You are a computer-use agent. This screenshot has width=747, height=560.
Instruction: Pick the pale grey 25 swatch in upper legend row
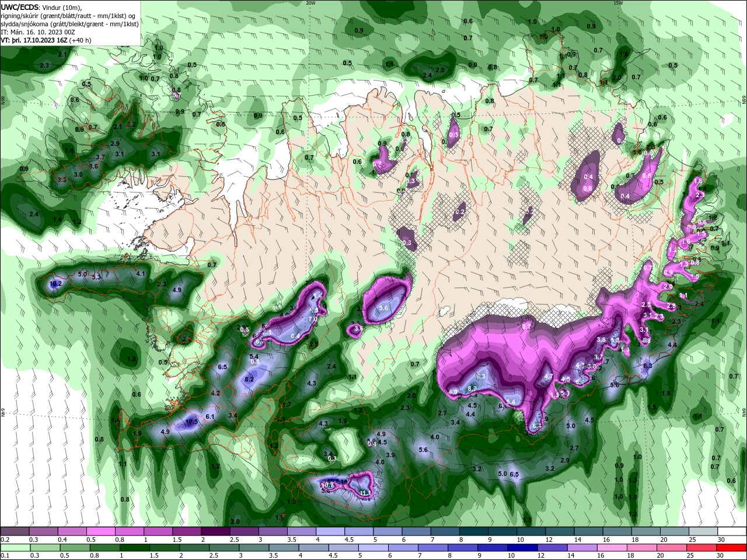tap(704, 531)
